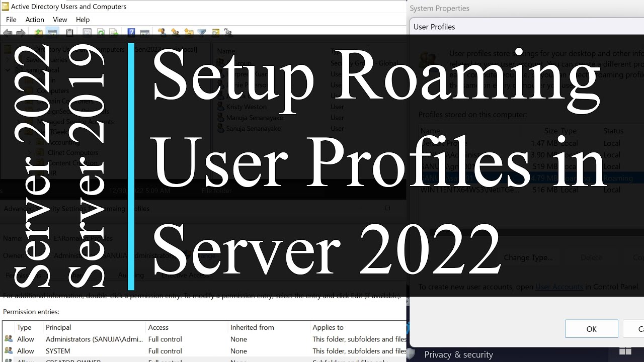The height and width of the screenshot is (362, 644).
Task: Create a new group with toolbar icon
Action: tap(175, 33)
